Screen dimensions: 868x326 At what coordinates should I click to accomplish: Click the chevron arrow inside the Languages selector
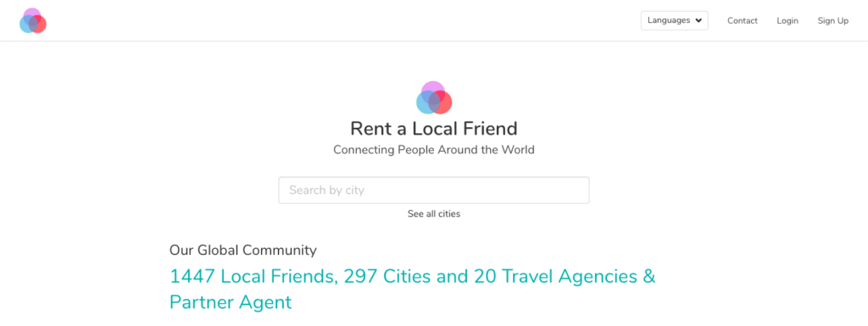point(698,21)
